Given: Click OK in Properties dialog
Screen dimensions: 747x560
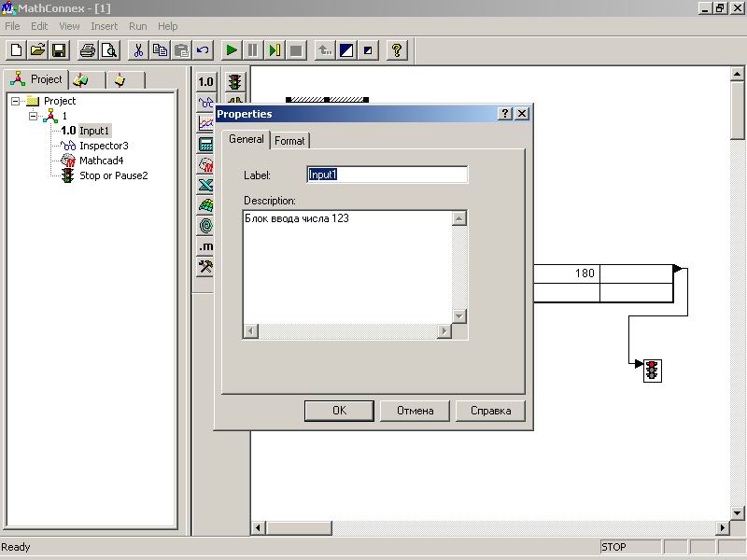Looking at the screenshot, I should pos(339,411).
